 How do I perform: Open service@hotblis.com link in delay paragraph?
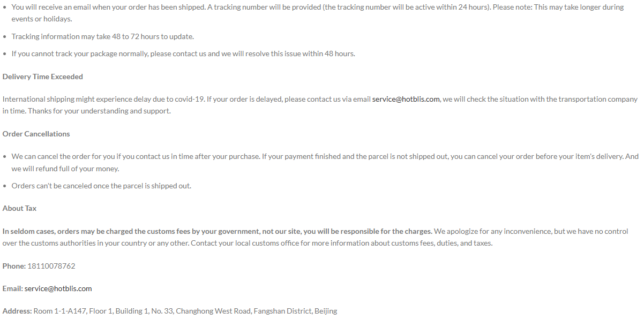pos(406,99)
